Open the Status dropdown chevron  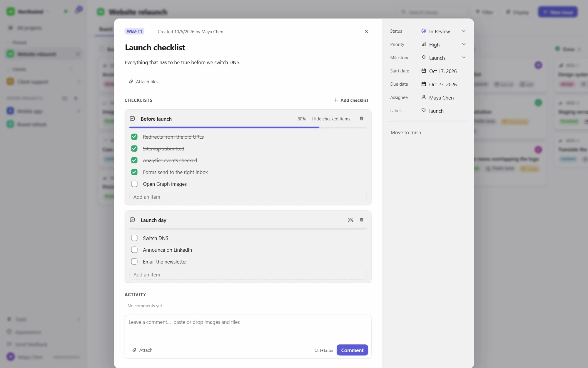pos(464,31)
